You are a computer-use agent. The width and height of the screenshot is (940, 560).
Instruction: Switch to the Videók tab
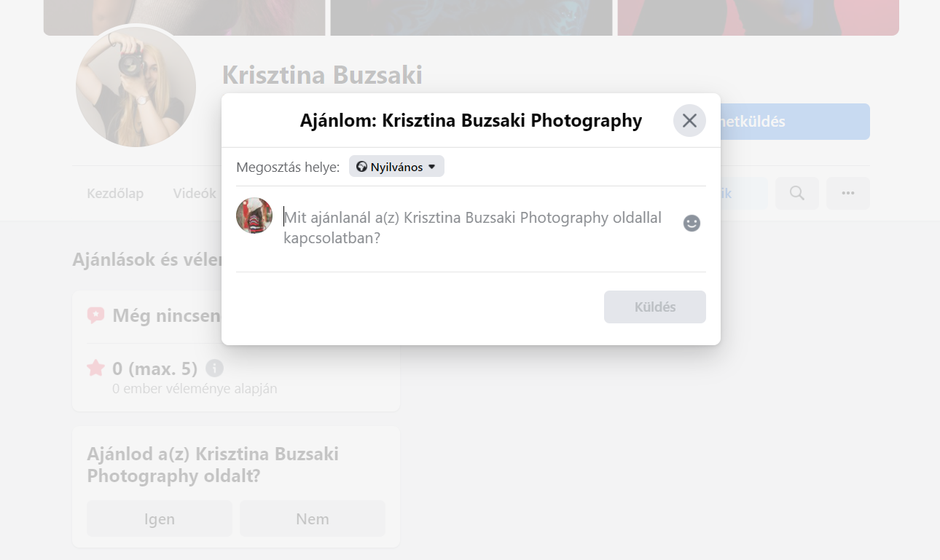195,194
